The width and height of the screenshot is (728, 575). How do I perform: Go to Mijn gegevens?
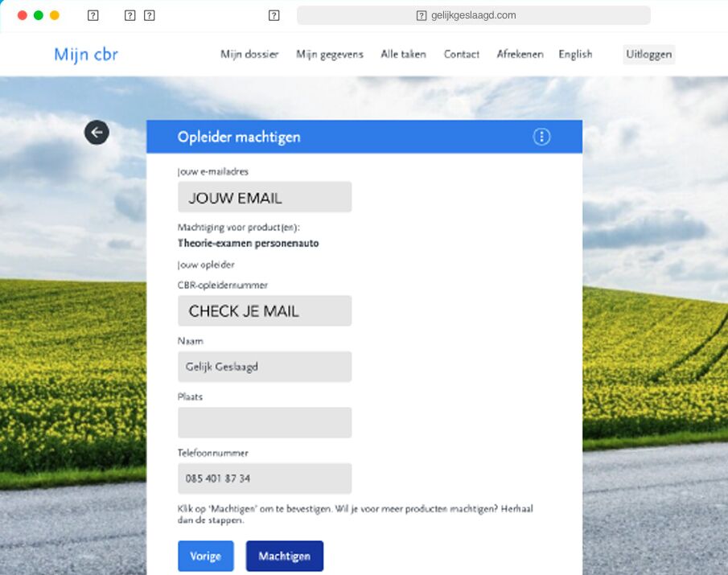pyautogui.click(x=330, y=55)
